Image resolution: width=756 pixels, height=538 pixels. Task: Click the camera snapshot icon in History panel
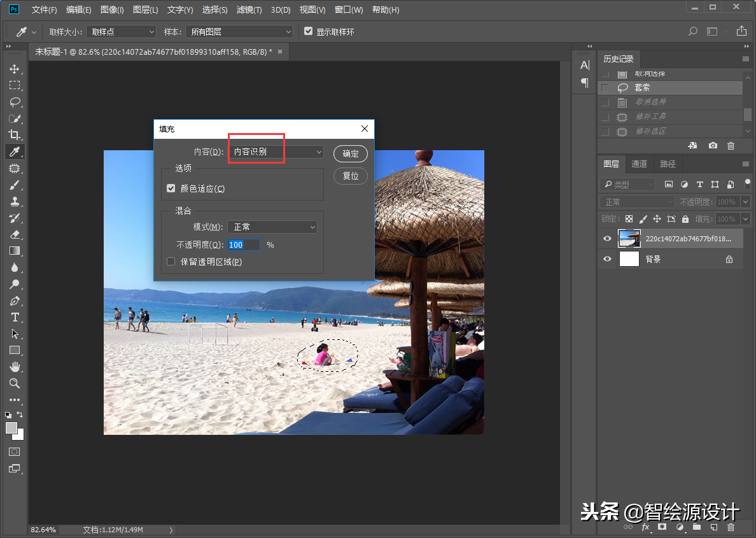point(713,146)
